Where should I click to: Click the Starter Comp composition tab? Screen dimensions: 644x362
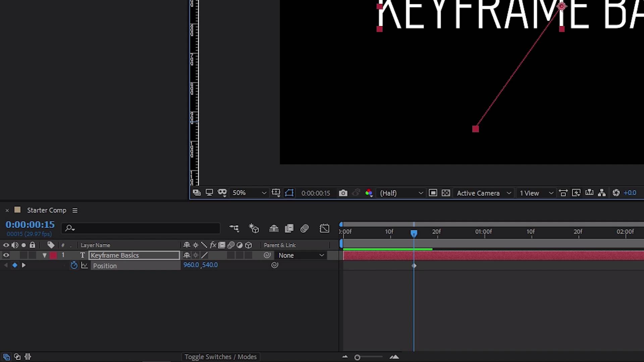point(47,209)
